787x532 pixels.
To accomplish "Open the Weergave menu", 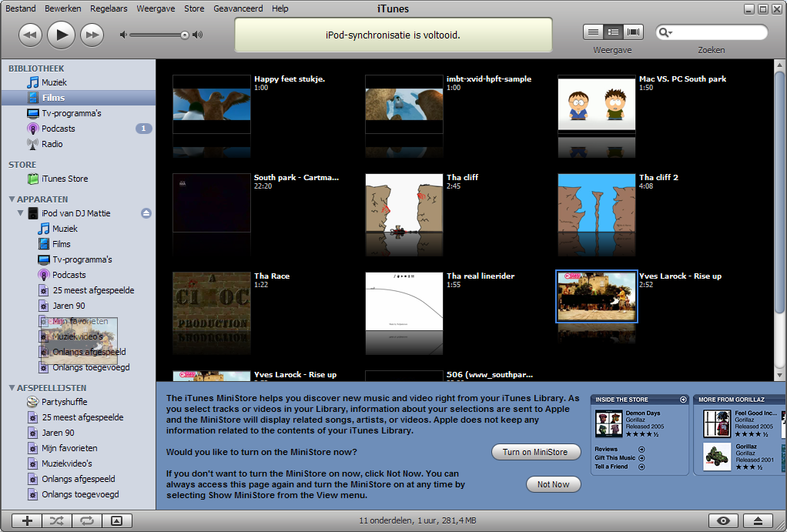I will point(156,8).
